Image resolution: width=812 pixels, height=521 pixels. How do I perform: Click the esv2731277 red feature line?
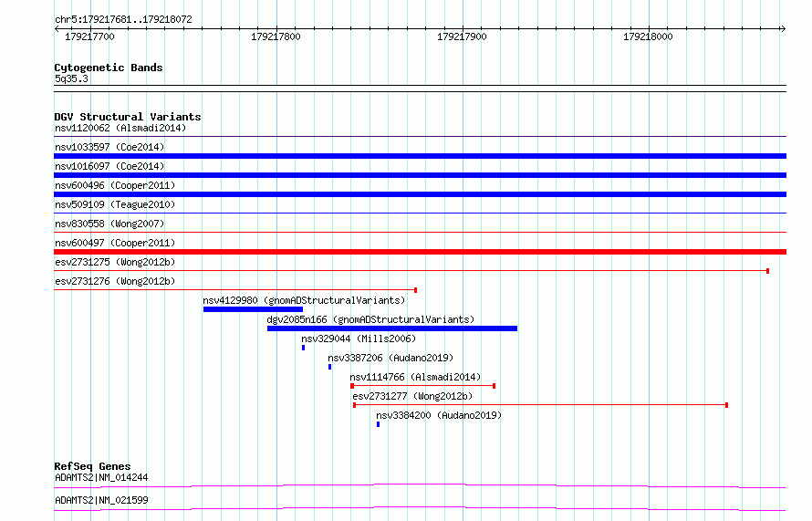(x=541, y=405)
